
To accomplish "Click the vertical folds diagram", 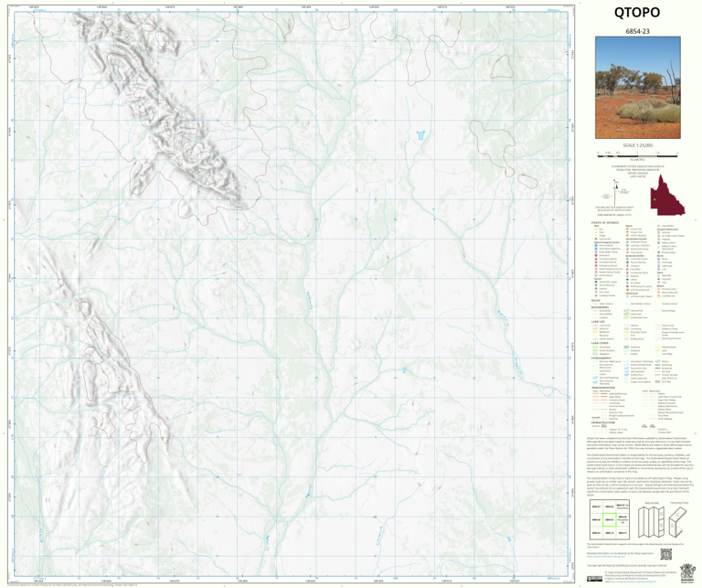I will click(649, 521).
